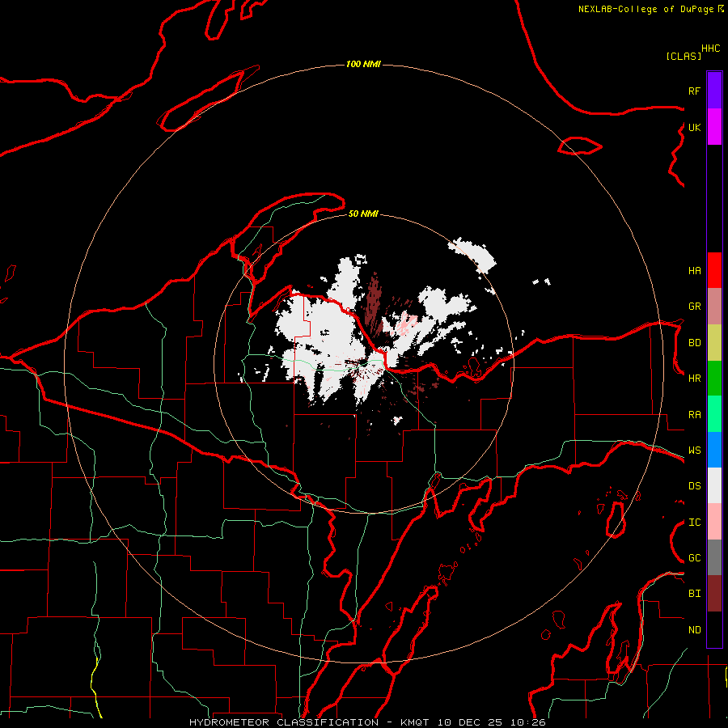The image size is (728, 728).
Task: Click the 50 NMI range ring label
Action: click(x=363, y=214)
